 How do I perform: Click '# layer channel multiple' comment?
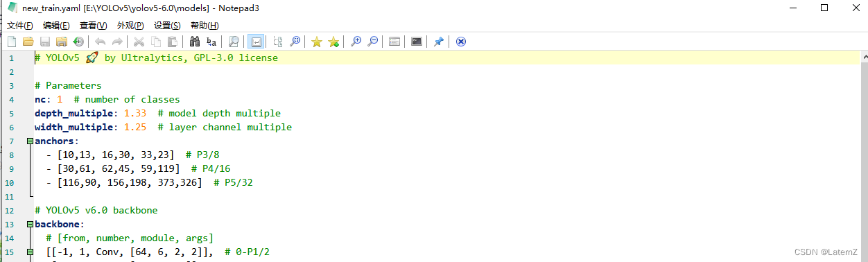(225, 128)
